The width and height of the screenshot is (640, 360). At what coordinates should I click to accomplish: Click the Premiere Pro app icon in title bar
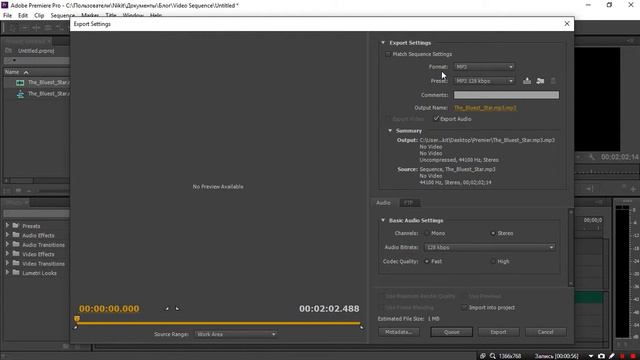pos(4,5)
